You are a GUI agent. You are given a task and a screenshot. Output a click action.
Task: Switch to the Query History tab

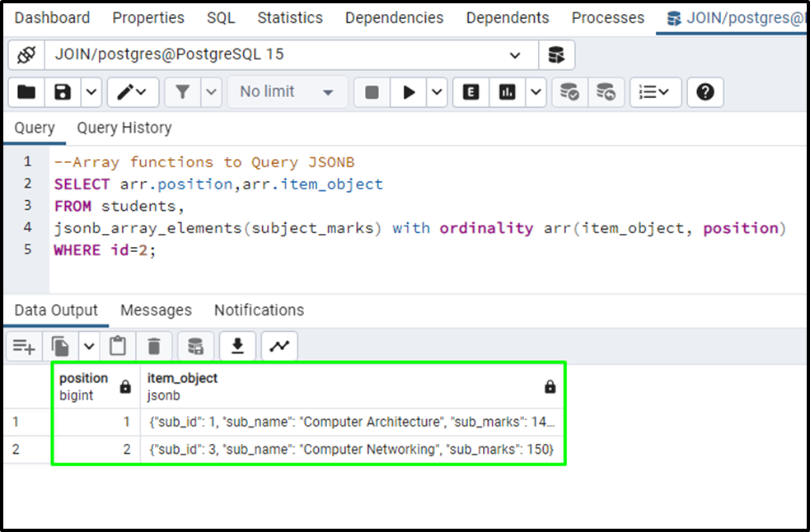[124, 128]
